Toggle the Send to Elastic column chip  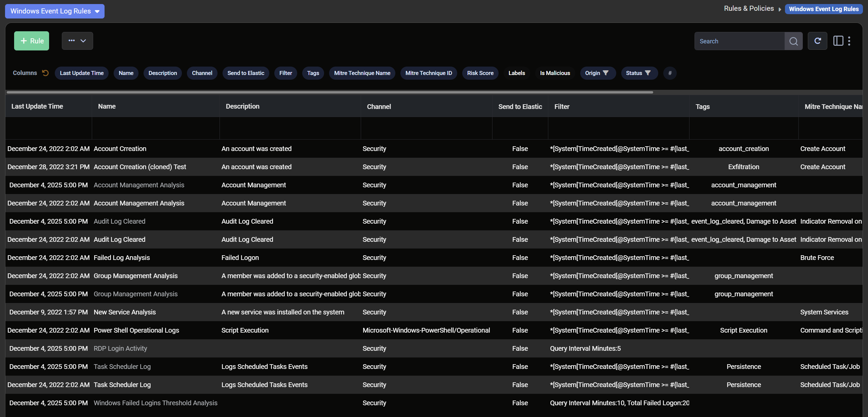pyautogui.click(x=245, y=73)
